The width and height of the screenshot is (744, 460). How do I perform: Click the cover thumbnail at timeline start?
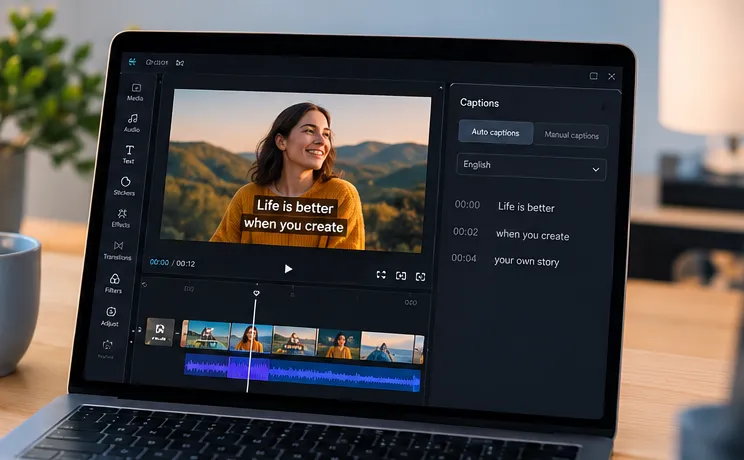coord(160,331)
